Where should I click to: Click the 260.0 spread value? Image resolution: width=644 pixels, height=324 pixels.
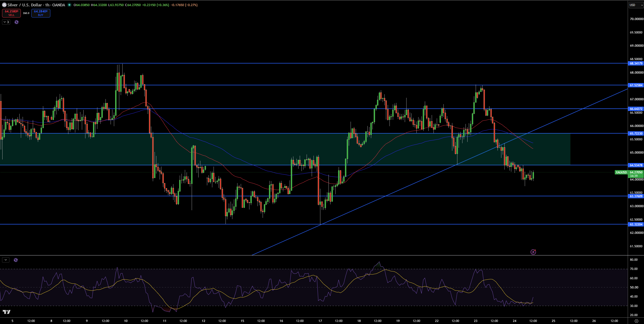(26, 13)
